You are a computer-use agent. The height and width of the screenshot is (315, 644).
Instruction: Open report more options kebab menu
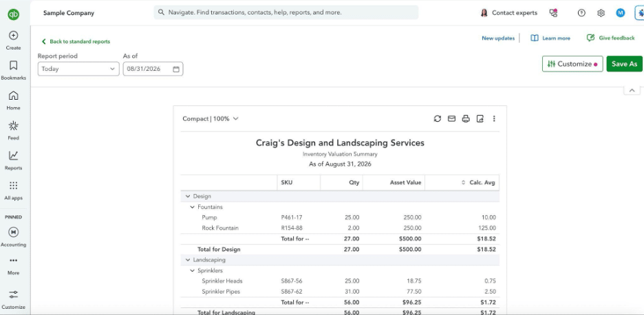pyautogui.click(x=494, y=119)
